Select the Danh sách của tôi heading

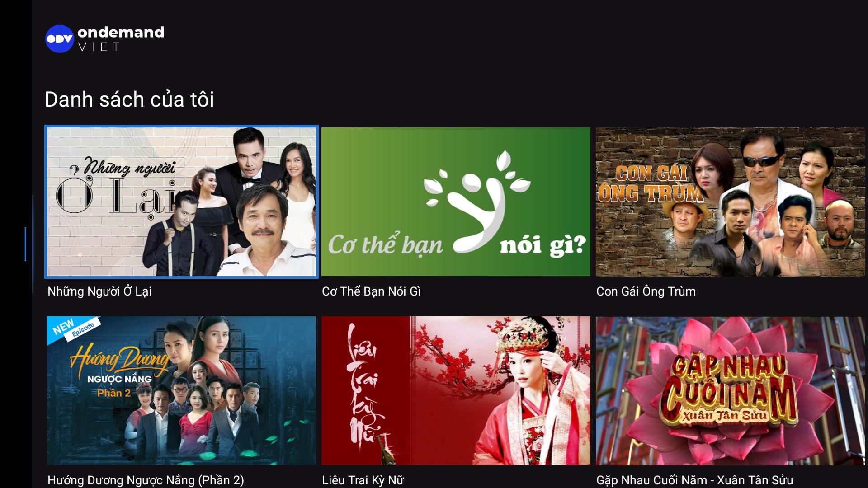[129, 99]
